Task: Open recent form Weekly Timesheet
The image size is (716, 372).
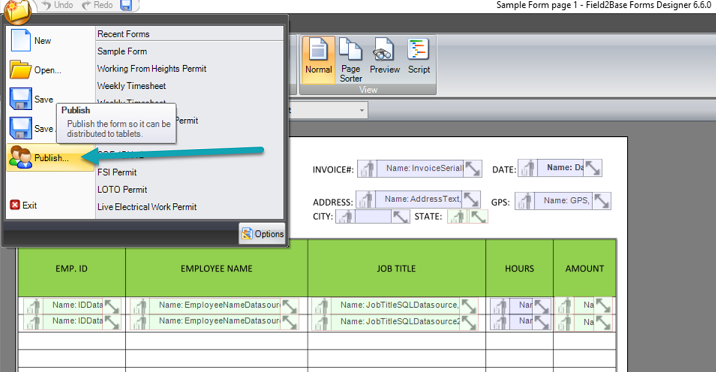Action: [x=132, y=86]
